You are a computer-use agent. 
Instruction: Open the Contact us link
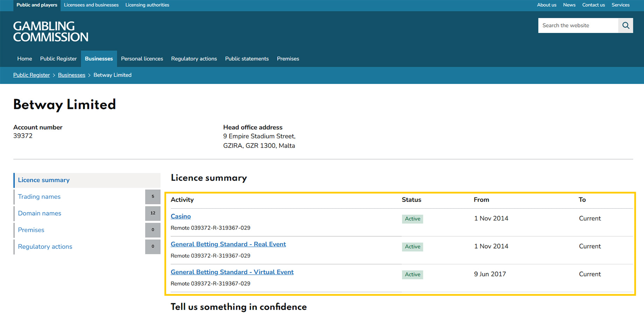pyautogui.click(x=593, y=5)
